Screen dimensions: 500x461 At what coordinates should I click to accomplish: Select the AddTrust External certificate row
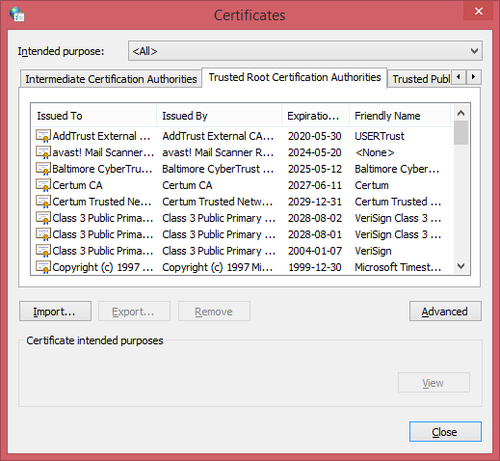[242, 136]
